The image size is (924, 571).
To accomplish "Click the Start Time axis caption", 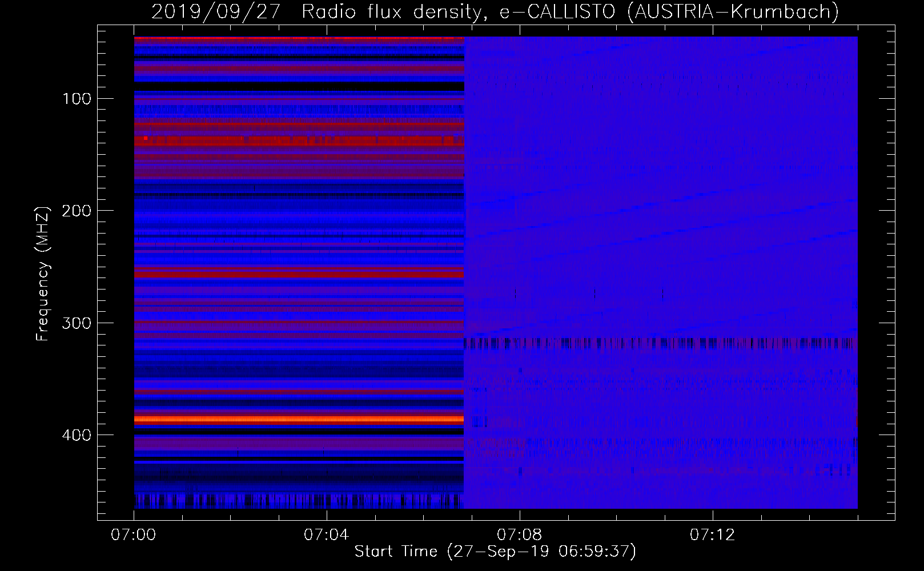I will (495, 552).
